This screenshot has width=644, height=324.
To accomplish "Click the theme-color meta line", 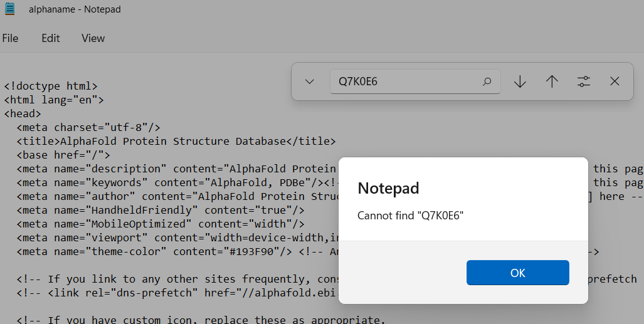I will pos(157,252).
